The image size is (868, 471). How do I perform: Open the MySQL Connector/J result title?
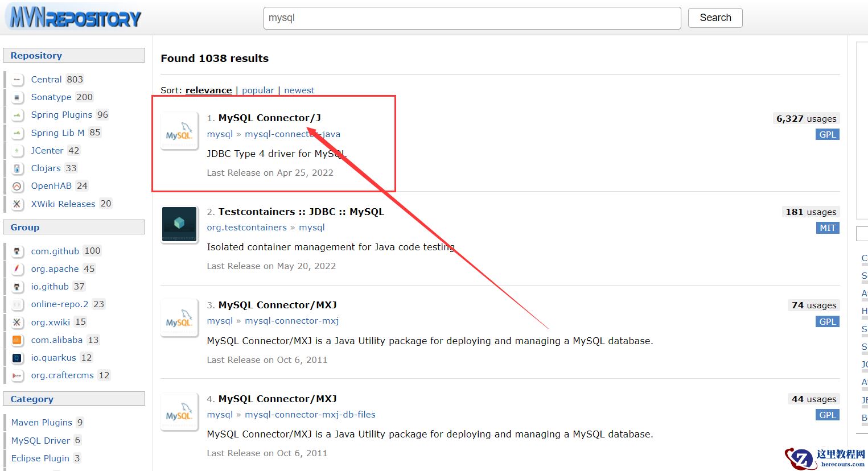pos(270,118)
